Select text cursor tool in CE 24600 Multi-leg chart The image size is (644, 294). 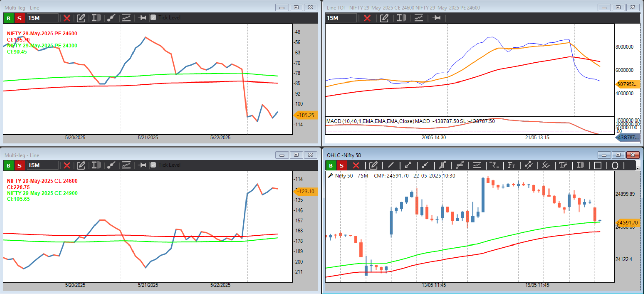(96, 165)
